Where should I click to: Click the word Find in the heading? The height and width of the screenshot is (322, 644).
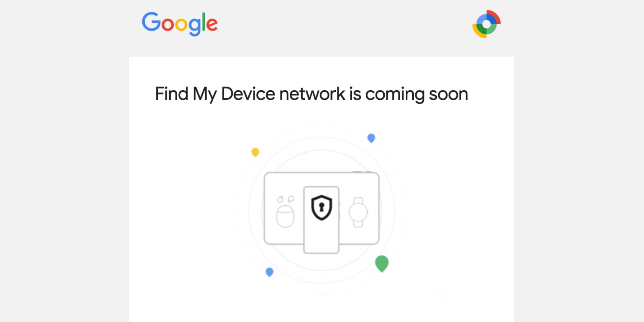[172, 94]
